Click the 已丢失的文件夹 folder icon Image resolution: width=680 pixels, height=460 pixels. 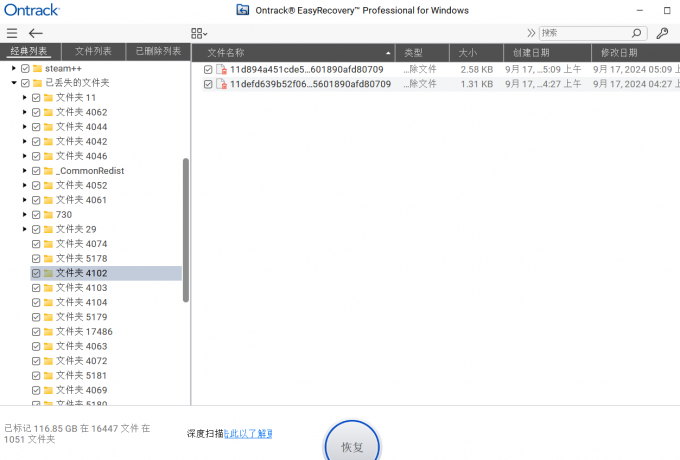[38, 83]
